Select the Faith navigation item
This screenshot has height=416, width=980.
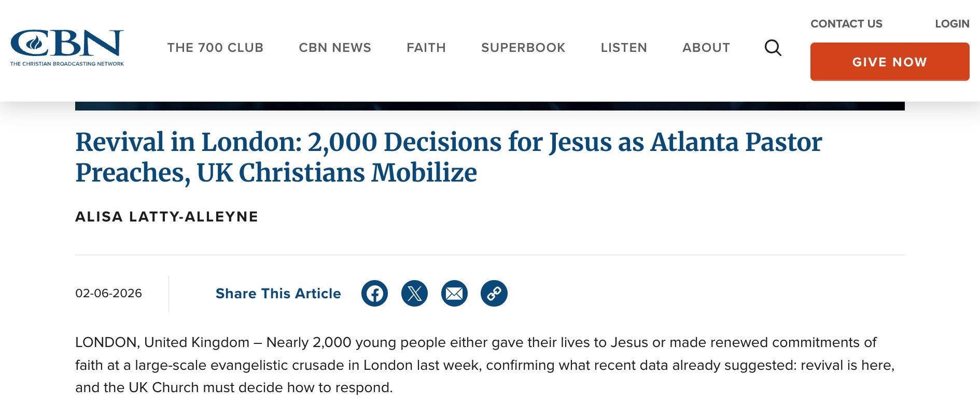(426, 48)
